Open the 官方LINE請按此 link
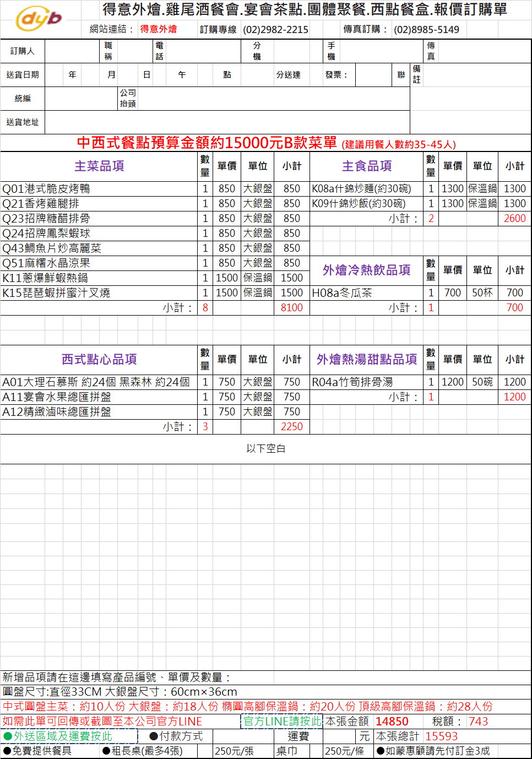532x759 pixels. (x=282, y=721)
